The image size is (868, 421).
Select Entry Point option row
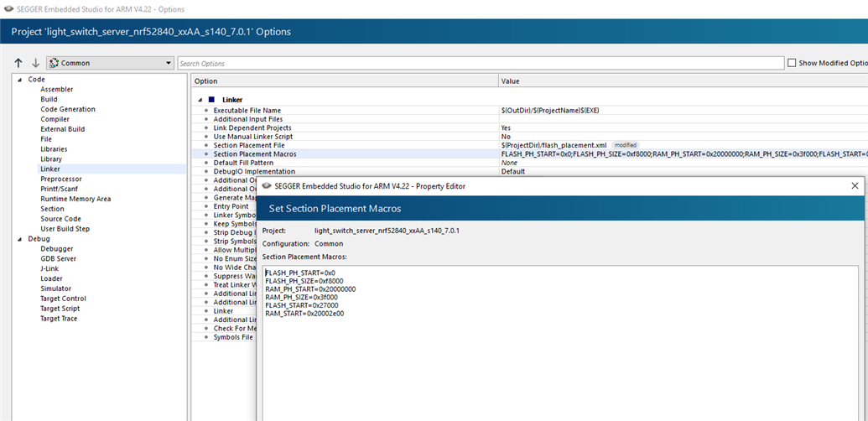pos(231,206)
